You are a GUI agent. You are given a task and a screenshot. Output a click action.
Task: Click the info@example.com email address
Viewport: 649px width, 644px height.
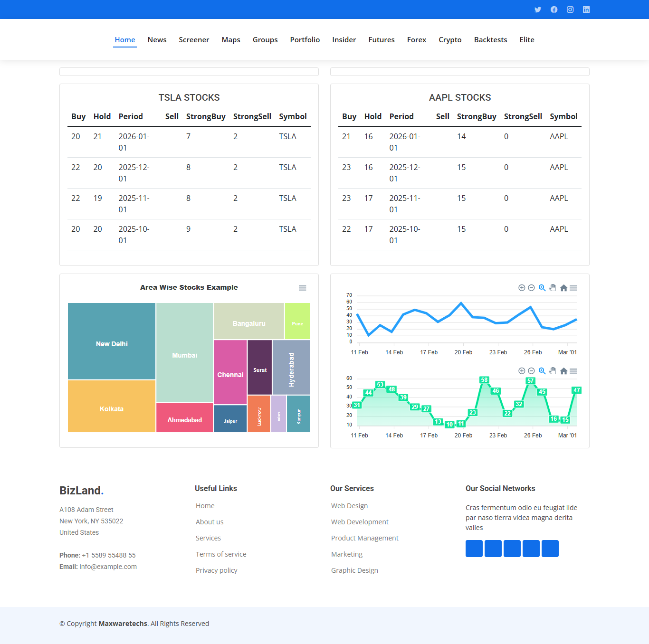pyautogui.click(x=108, y=567)
